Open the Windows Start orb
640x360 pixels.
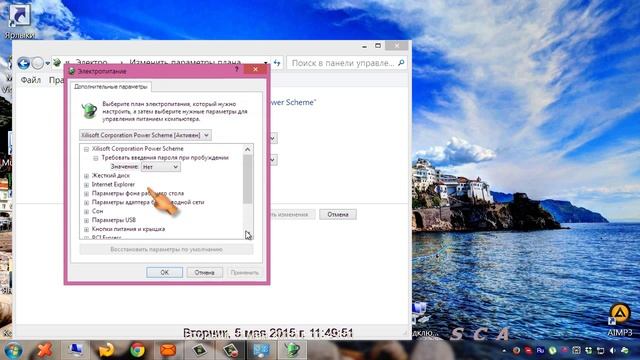point(13,351)
